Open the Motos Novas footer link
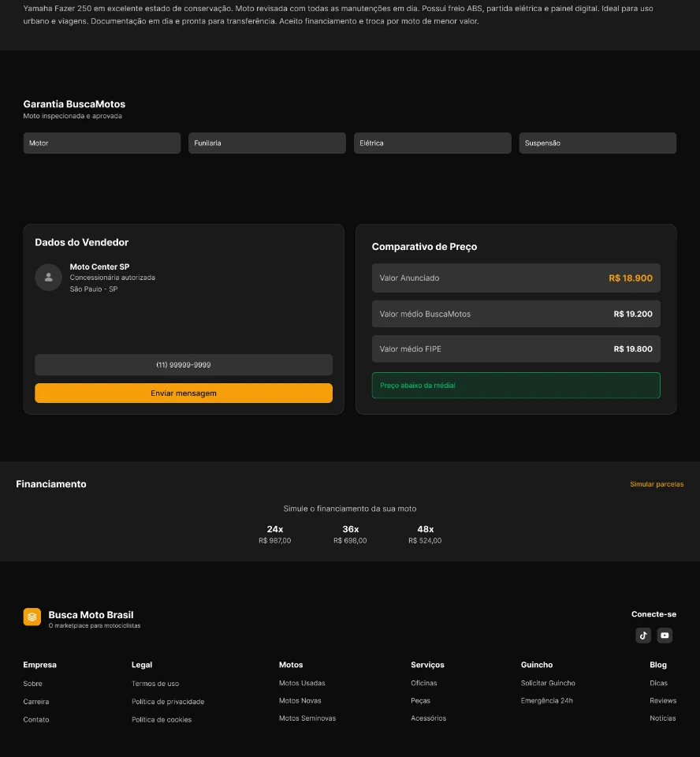The image size is (700, 757). click(x=300, y=700)
